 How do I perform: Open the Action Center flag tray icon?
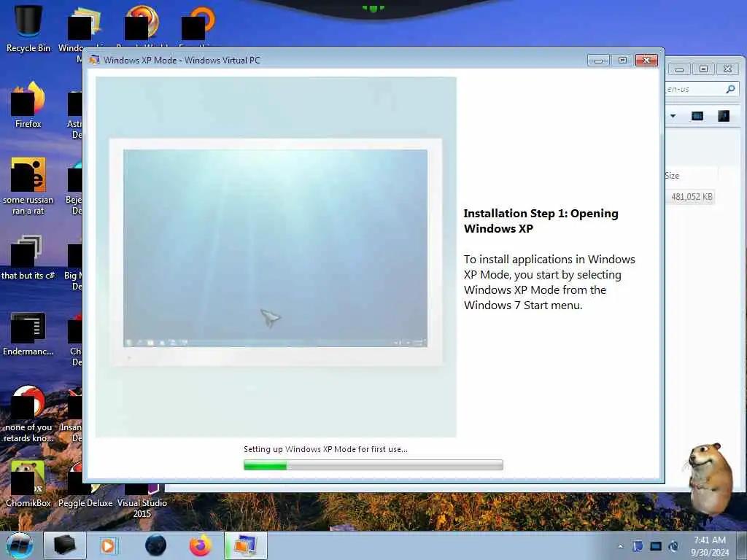(x=638, y=546)
